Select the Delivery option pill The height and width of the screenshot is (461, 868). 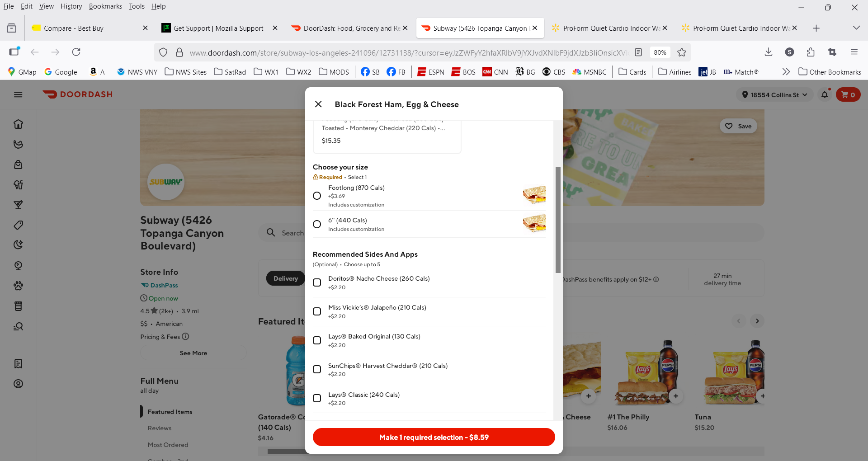click(286, 278)
